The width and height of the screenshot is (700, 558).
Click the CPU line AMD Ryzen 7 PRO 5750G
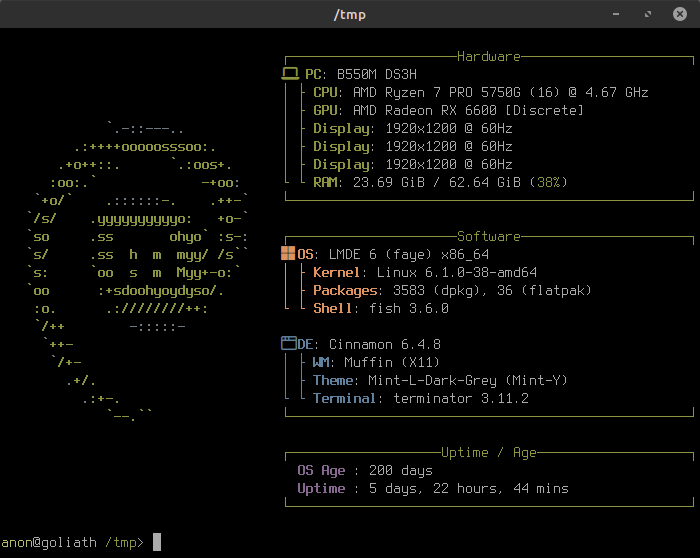(481, 92)
